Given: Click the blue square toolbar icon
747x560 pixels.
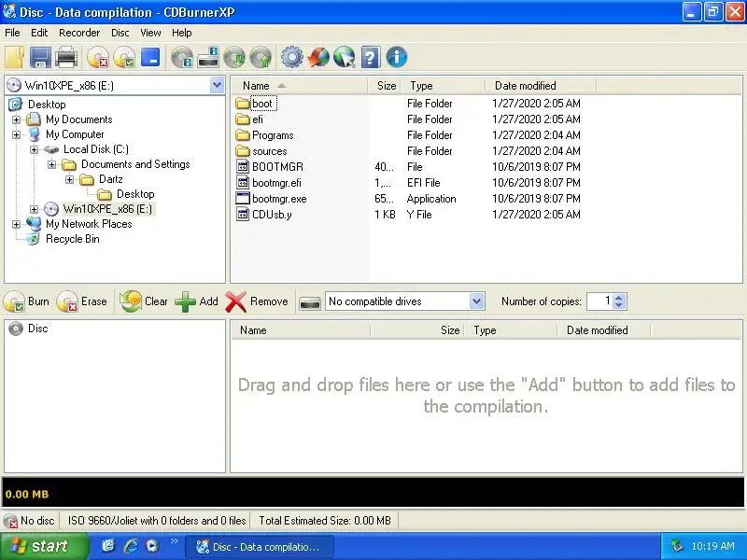Looking at the screenshot, I should coord(150,57).
